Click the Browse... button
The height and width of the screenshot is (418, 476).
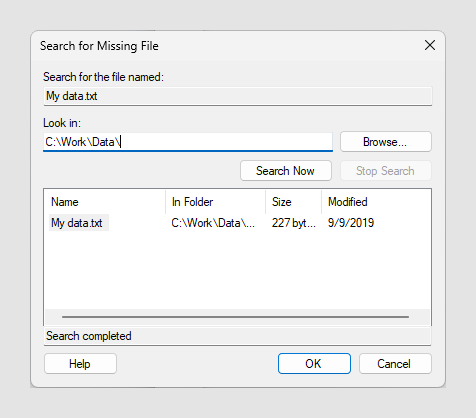(386, 142)
